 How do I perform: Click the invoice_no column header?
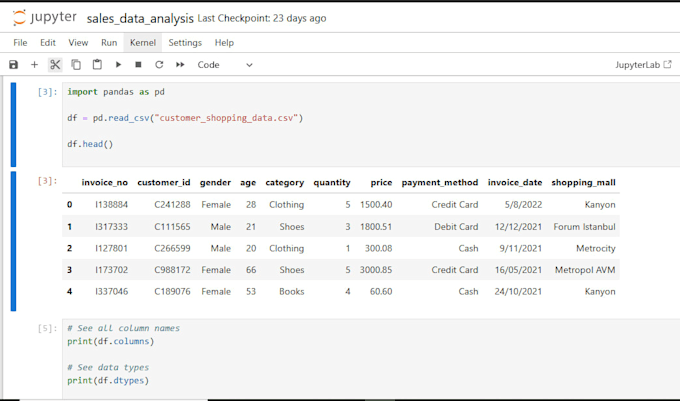105,183
